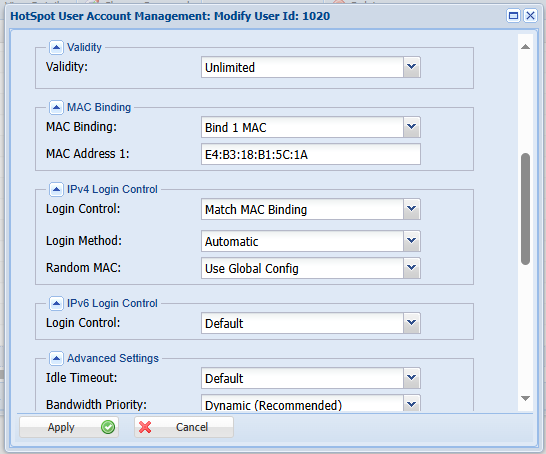Open the Bandwidth Priority dropdown

[x=412, y=403]
